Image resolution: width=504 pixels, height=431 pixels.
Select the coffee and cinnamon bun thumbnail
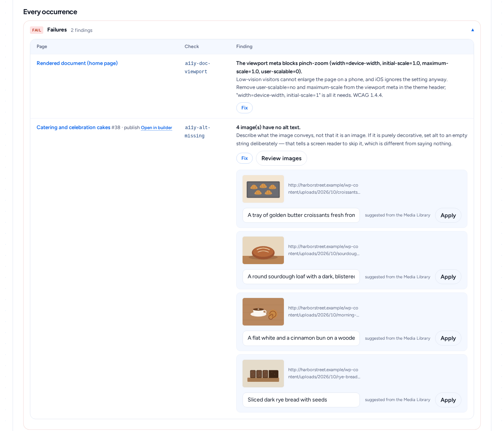coord(263,312)
